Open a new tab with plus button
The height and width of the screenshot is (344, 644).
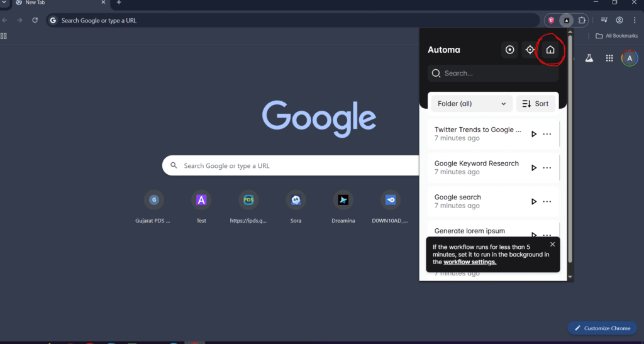point(119,3)
